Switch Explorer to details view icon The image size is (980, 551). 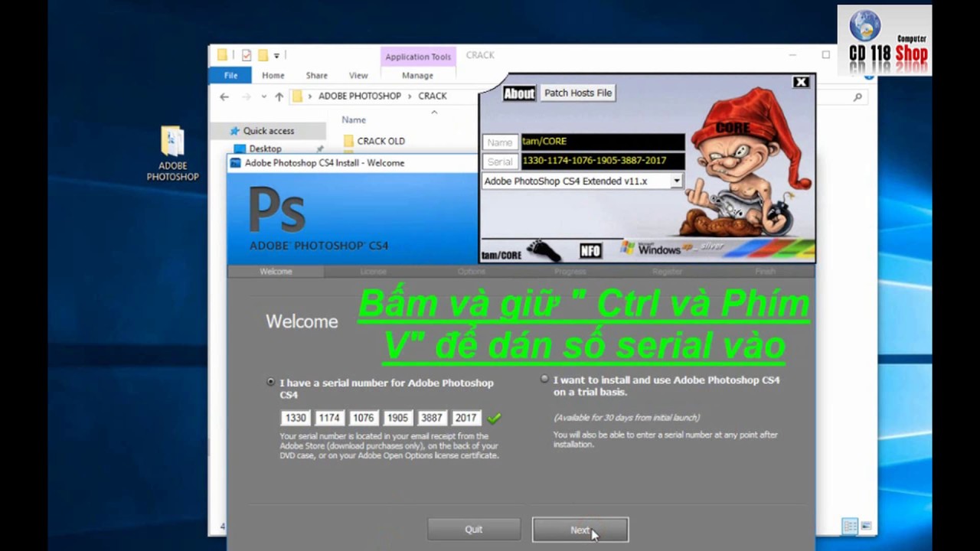(850, 527)
